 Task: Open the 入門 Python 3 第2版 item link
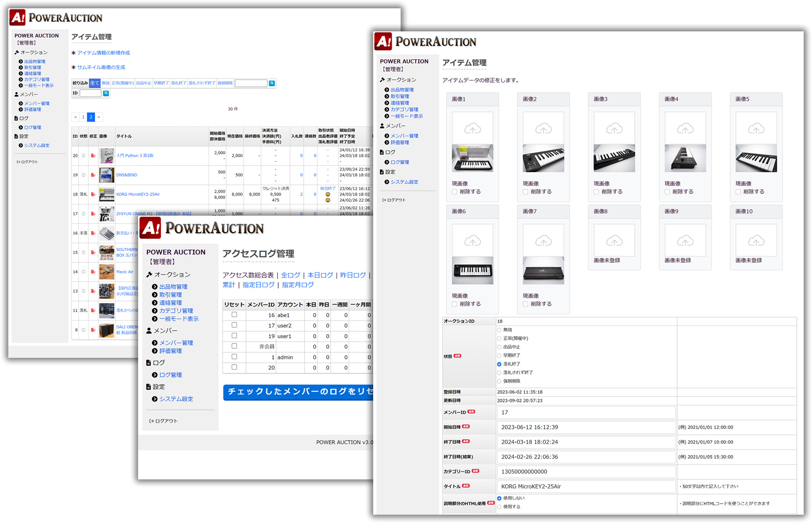pyautogui.click(x=135, y=156)
